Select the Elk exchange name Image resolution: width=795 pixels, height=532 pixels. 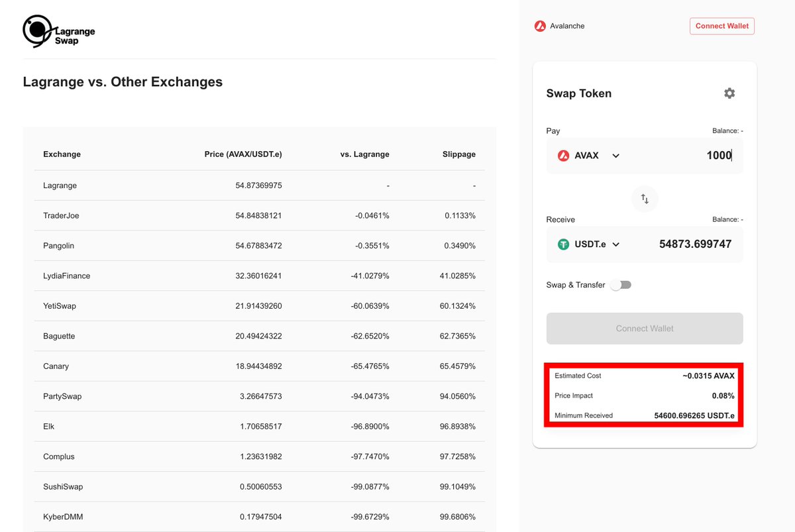[48, 427]
